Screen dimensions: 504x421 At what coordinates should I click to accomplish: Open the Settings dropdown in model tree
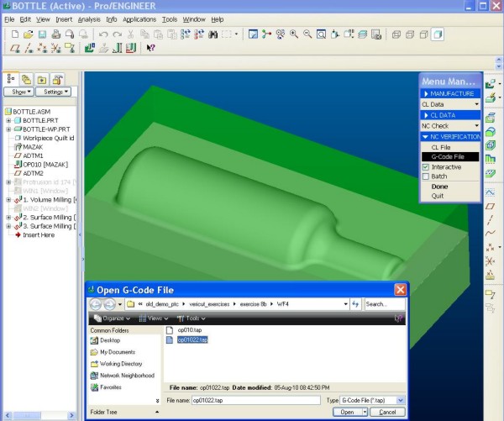coord(54,92)
